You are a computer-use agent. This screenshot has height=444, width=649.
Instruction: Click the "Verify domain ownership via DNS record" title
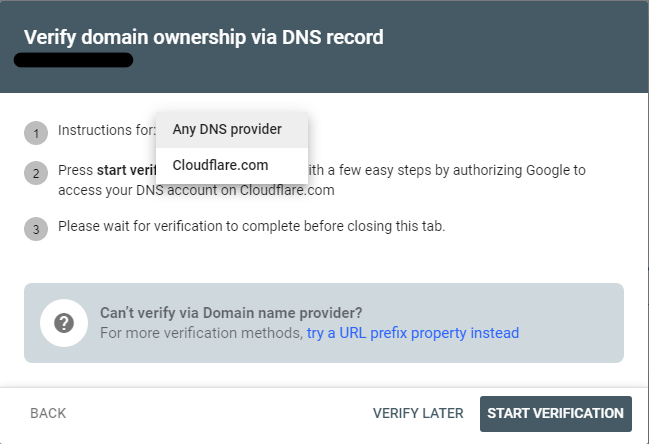click(204, 38)
